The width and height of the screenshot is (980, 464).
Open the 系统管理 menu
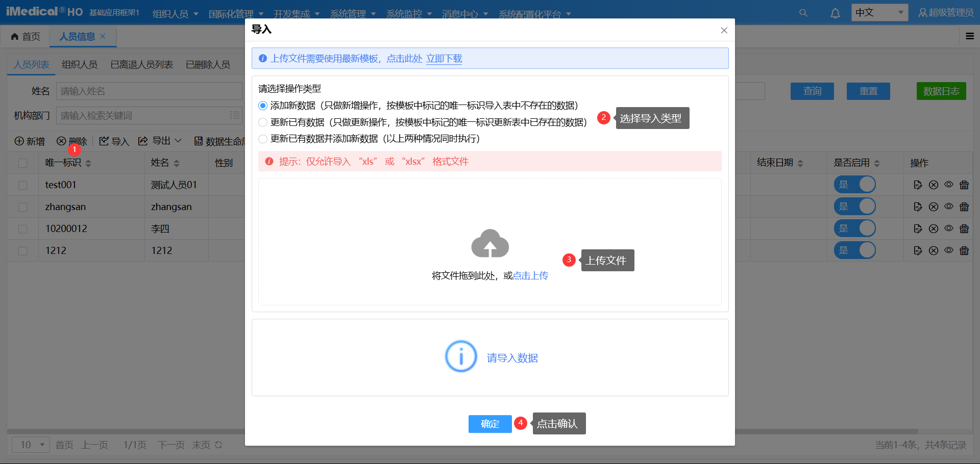pos(350,14)
